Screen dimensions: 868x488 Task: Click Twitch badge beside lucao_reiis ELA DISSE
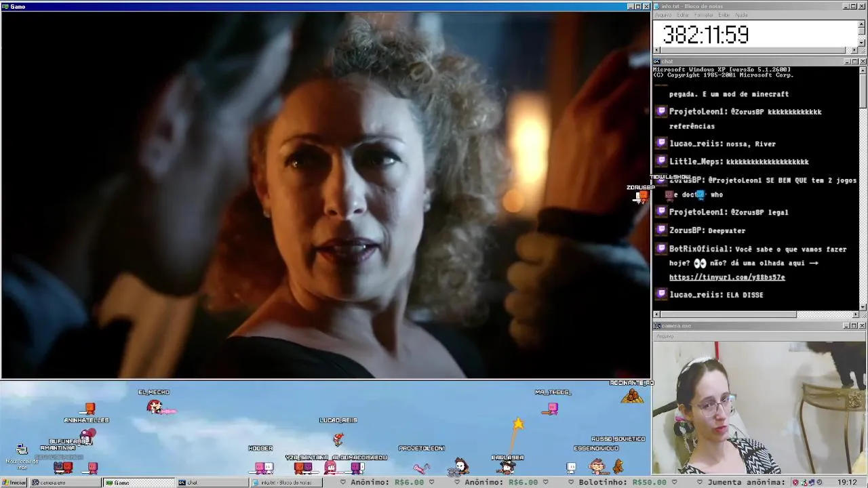[661, 294]
